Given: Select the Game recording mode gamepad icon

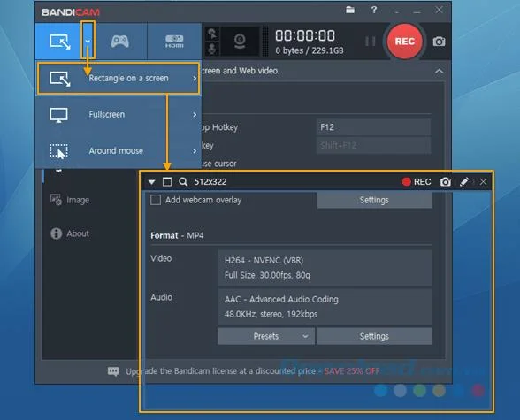Looking at the screenshot, I should point(119,42).
